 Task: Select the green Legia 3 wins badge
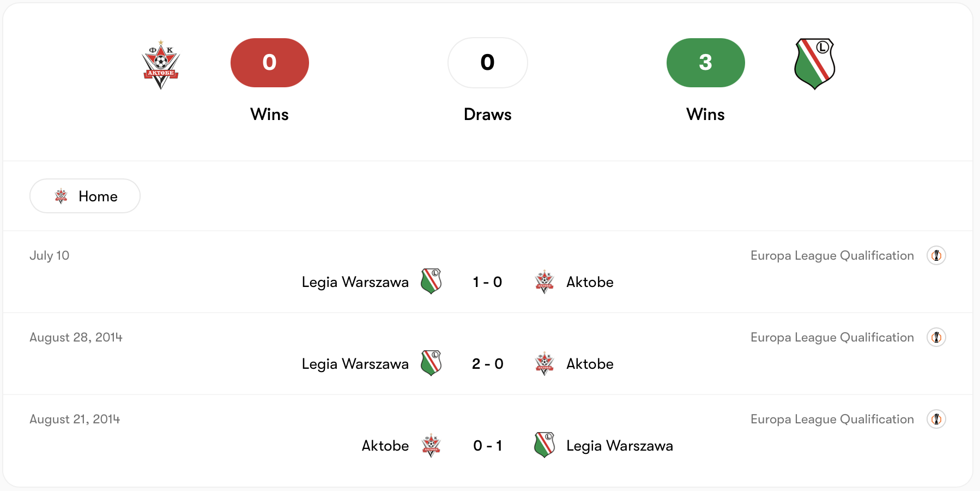(706, 63)
